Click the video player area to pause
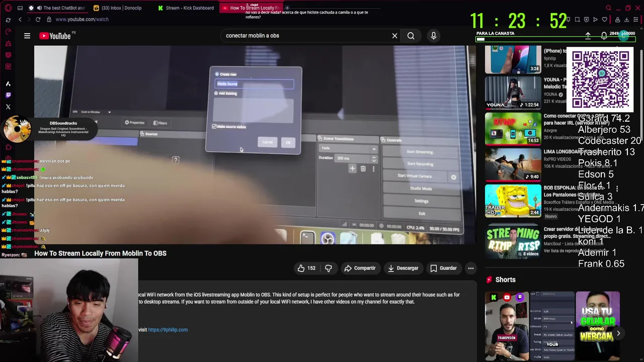644x362 pixels. (x=255, y=145)
